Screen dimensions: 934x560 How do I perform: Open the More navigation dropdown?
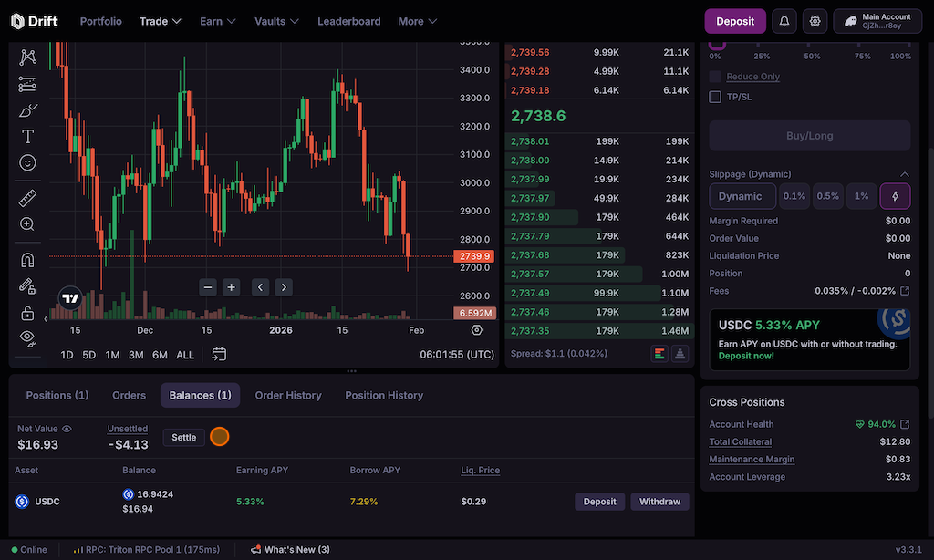pyautogui.click(x=417, y=21)
